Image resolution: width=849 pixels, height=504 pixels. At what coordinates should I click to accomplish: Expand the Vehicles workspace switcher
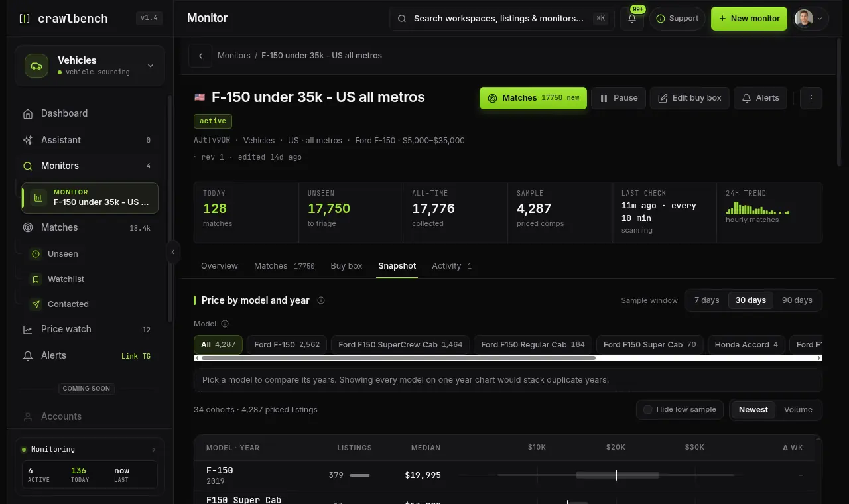tap(90, 66)
